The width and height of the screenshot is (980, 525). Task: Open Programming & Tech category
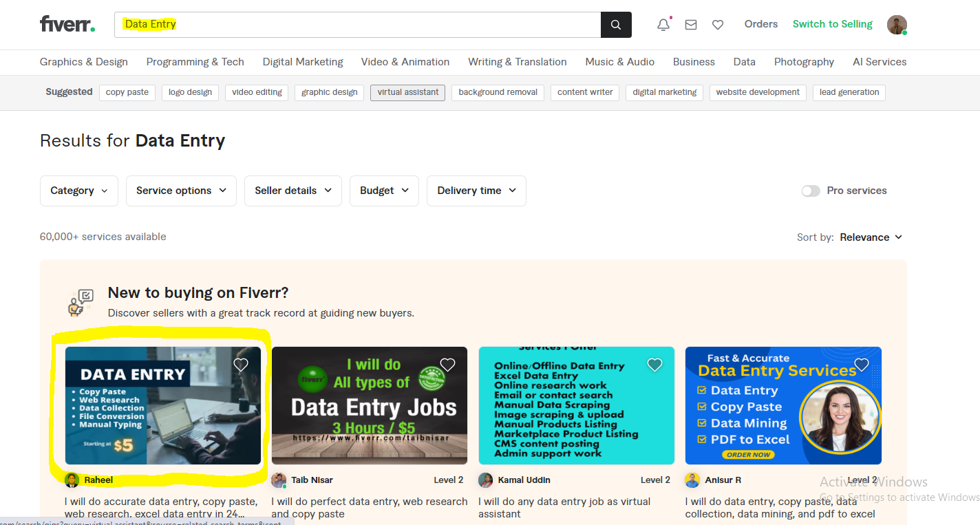(x=195, y=62)
